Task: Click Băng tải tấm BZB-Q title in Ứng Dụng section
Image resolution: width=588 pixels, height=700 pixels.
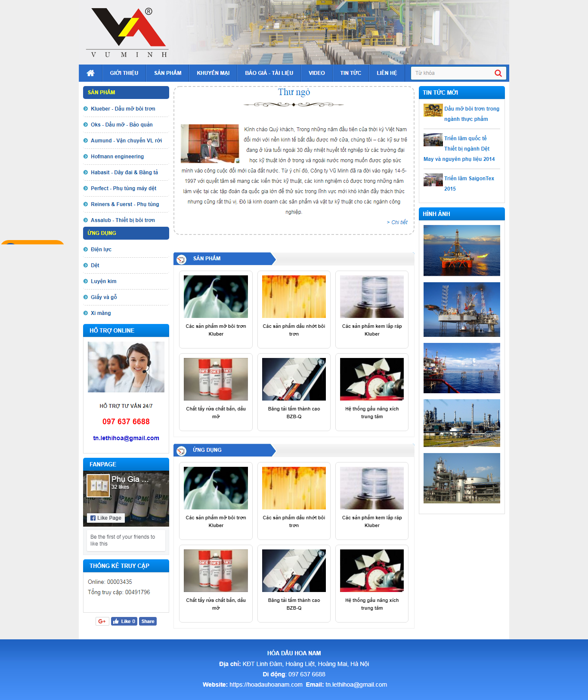Action: click(x=294, y=604)
